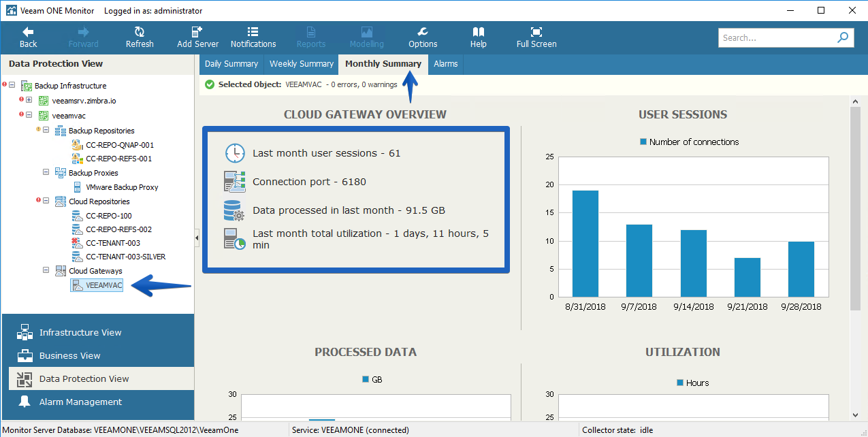Open the Notifications list icon

coord(253,31)
